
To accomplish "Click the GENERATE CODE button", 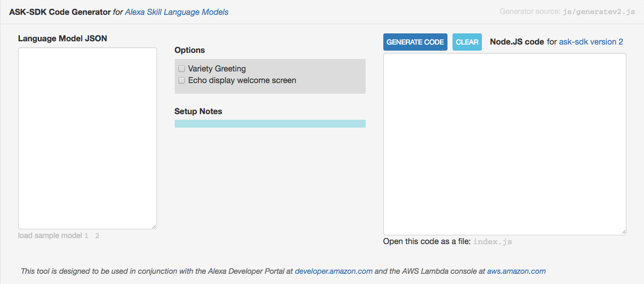I will [415, 42].
